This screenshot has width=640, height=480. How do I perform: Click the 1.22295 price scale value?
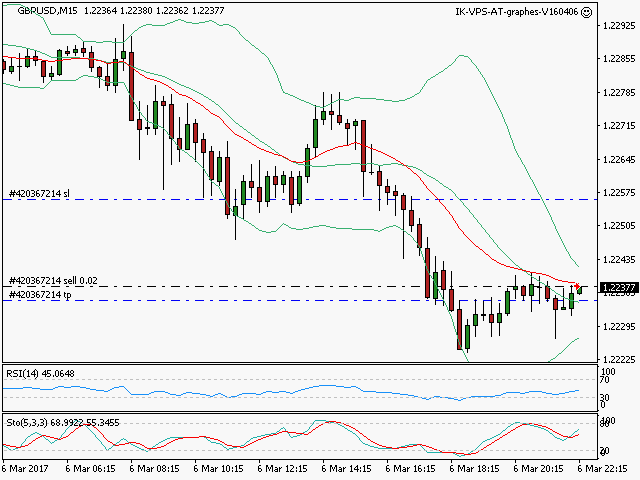[619, 326]
